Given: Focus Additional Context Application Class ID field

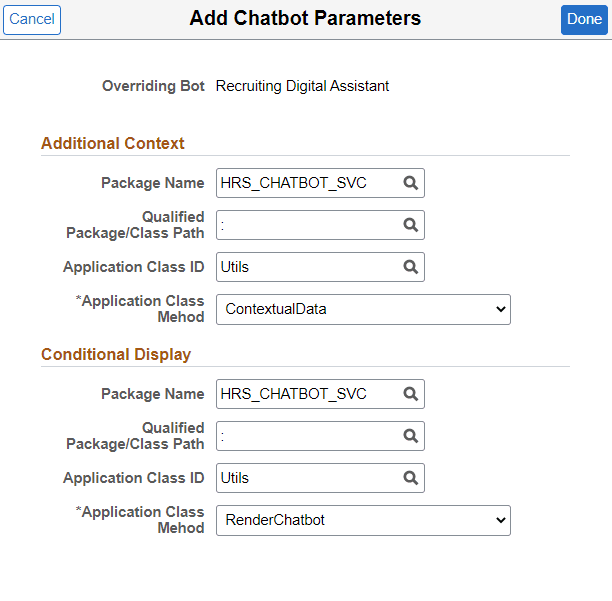Looking at the screenshot, I should pyautogui.click(x=307, y=267).
